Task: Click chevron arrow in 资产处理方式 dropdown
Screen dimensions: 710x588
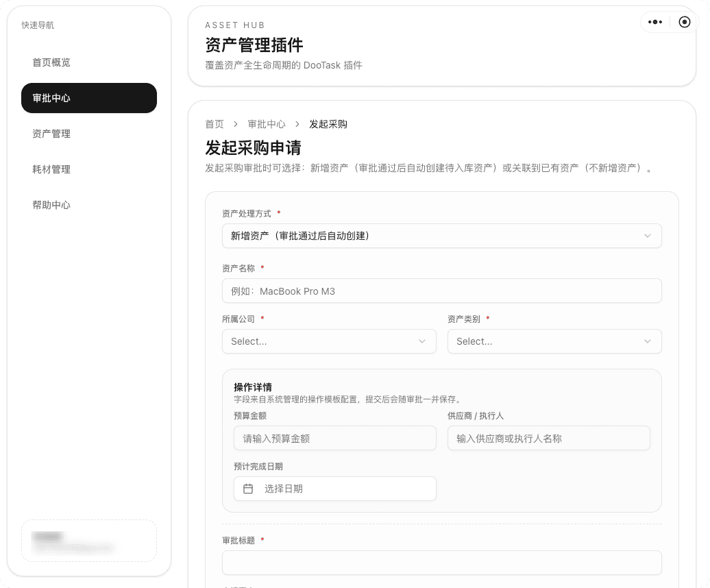Action: 648,236
